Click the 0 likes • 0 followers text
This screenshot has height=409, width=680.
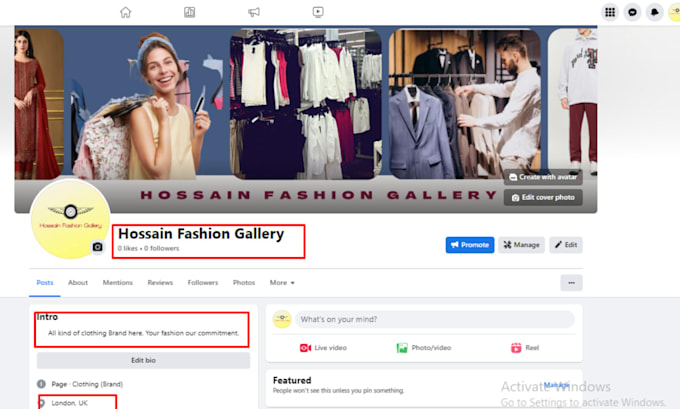coord(148,249)
